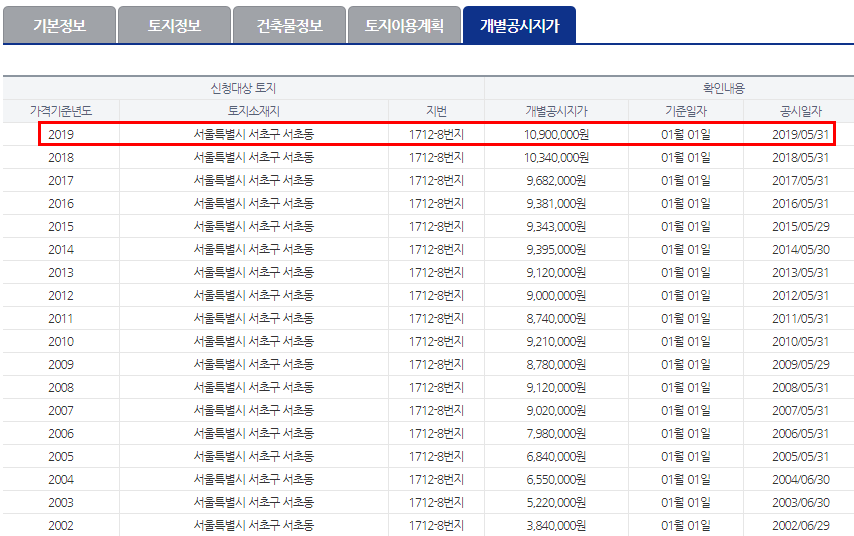Click the 2013/05/31 notice date
854x536 pixels.
(x=801, y=272)
